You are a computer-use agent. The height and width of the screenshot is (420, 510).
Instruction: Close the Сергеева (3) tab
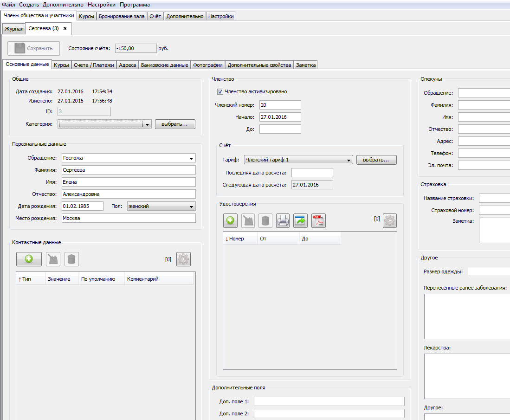click(65, 28)
